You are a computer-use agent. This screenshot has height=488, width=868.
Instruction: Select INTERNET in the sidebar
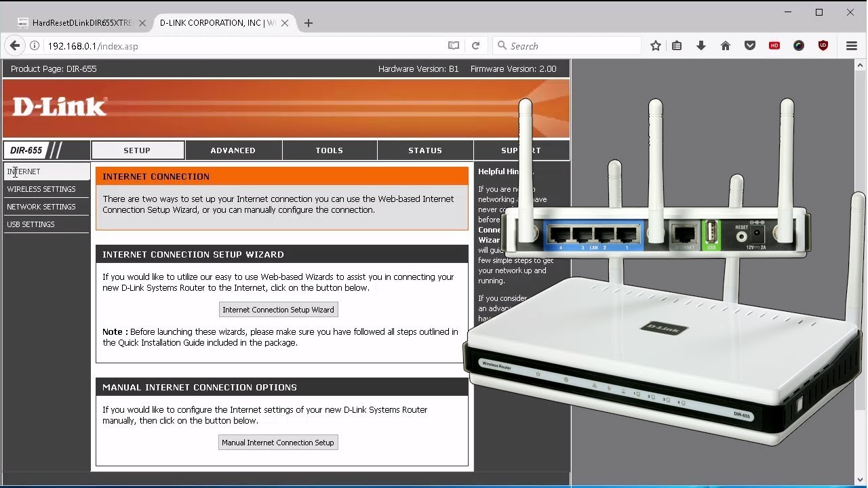46,171
